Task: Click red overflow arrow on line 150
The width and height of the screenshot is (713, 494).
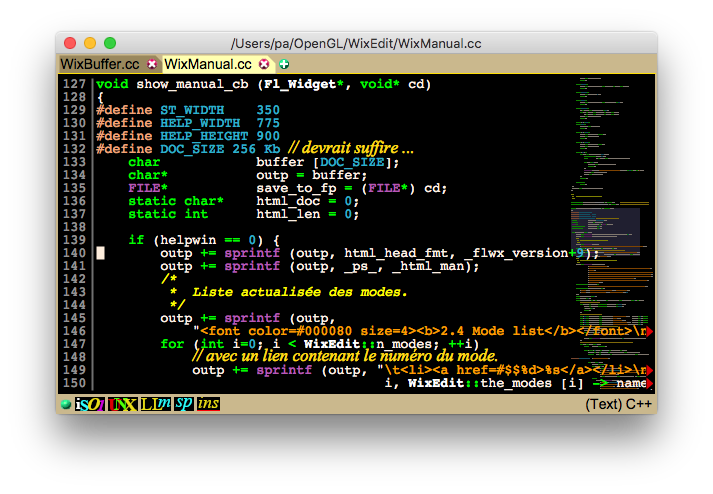Action: (x=650, y=384)
